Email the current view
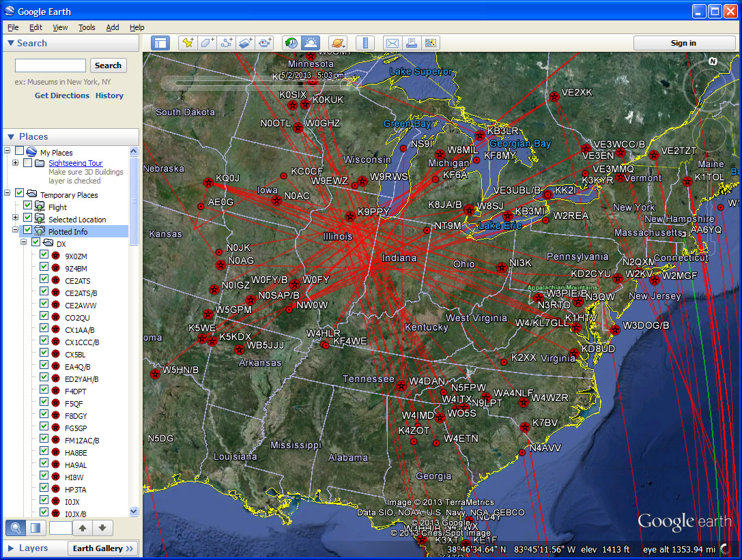Viewport: 742px width, 560px height. click(393, 43)
